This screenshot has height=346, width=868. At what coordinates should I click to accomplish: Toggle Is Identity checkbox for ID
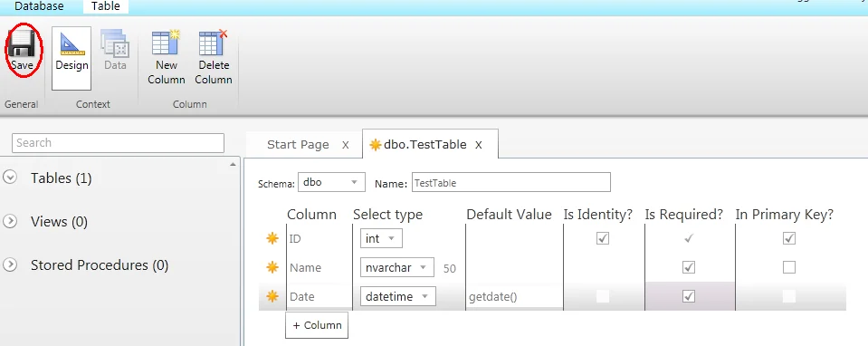[603, 238]
